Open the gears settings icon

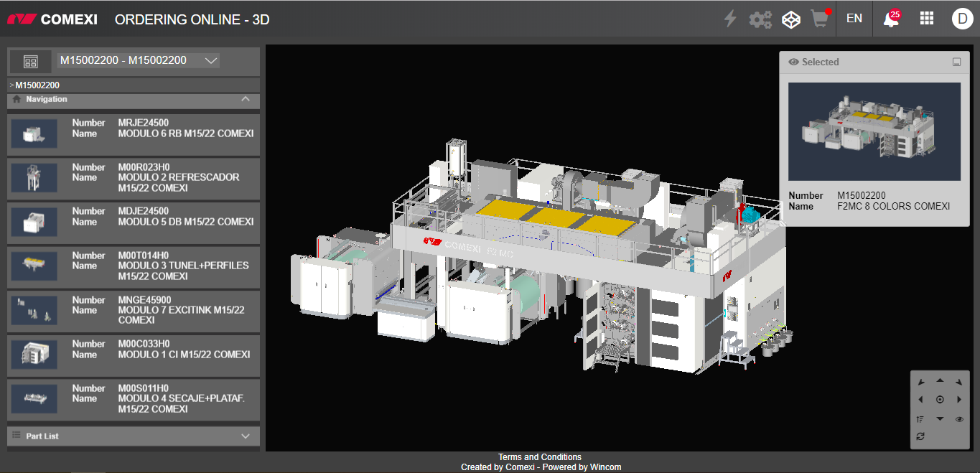760,19
